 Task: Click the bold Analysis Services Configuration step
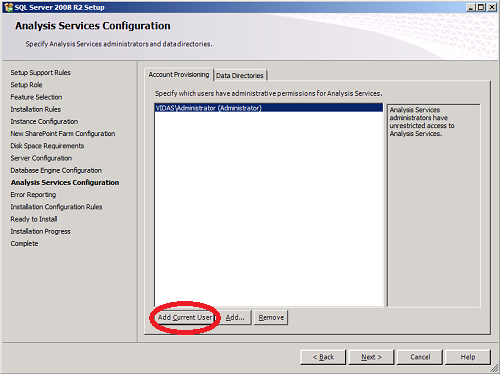pyautogui.click(x=65, y=182)
